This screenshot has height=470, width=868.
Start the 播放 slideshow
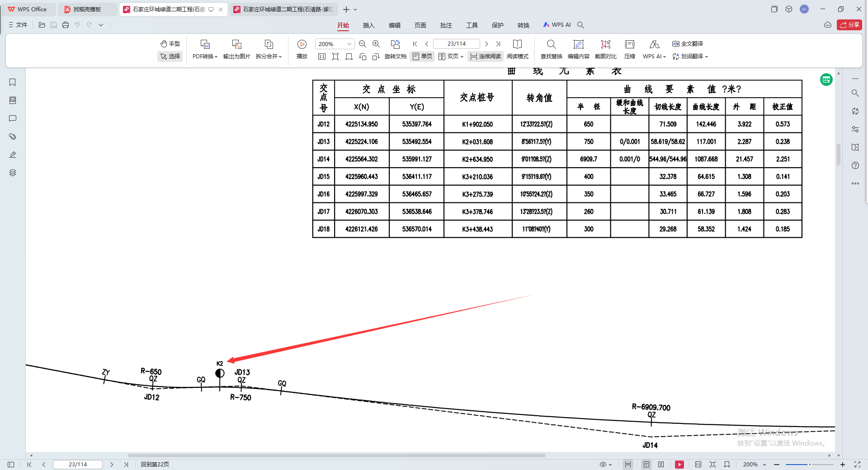(x=302, y=49)
